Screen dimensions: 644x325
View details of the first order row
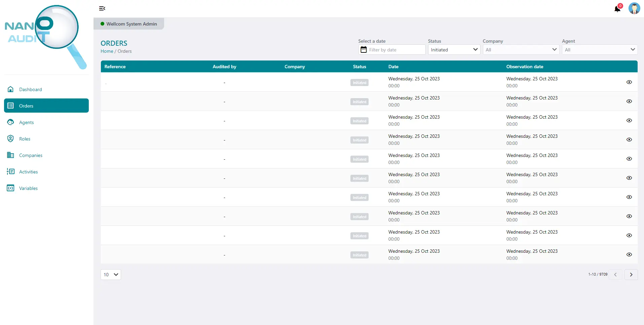629,82
